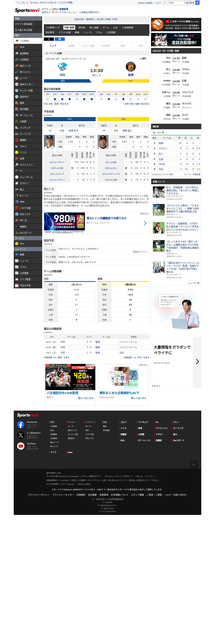The height and width of the screenshot is (644, 215).
Task: Tap the 通知 bell notification button
Action: pos(143,59)
